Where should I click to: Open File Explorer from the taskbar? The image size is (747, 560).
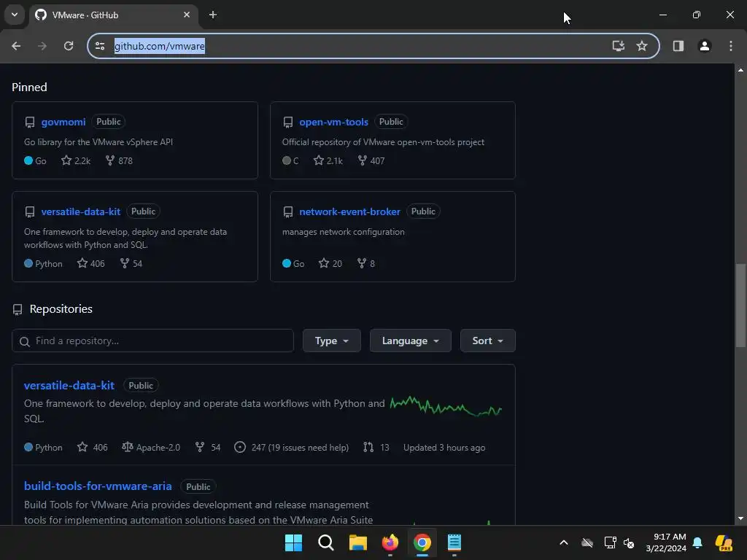pyautogui.click(x=357, y=542)
